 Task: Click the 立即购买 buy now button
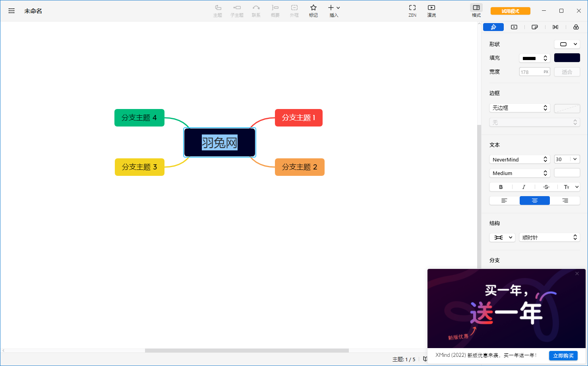[563, 356]
